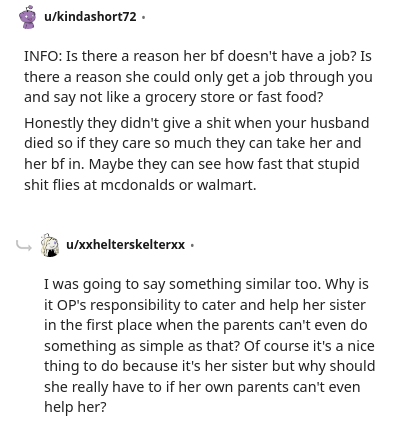400x443 pixels.
Task: Click xxhelterskelterxx's blonde-haired avatar
Action: 50,245
